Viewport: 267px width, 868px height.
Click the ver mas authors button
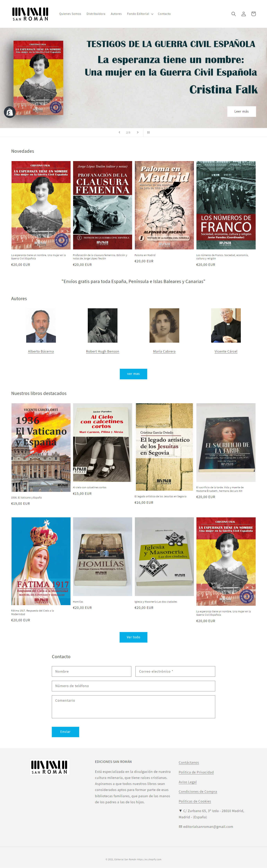coord(133,374)
